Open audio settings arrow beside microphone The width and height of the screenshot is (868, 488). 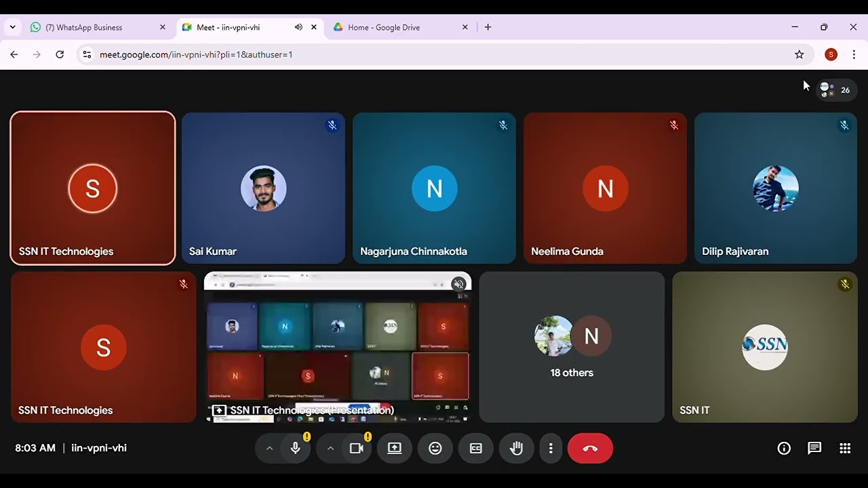coord(269,448)
